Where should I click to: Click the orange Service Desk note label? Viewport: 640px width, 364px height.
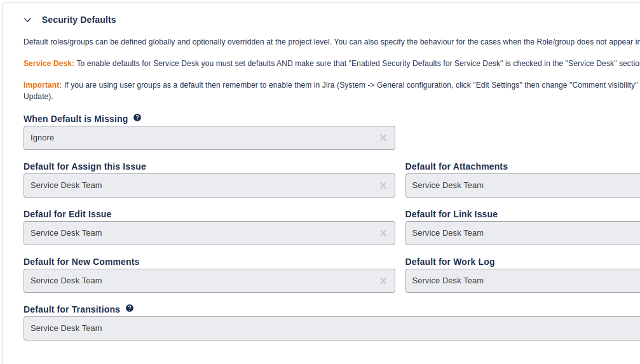(48, 64)
